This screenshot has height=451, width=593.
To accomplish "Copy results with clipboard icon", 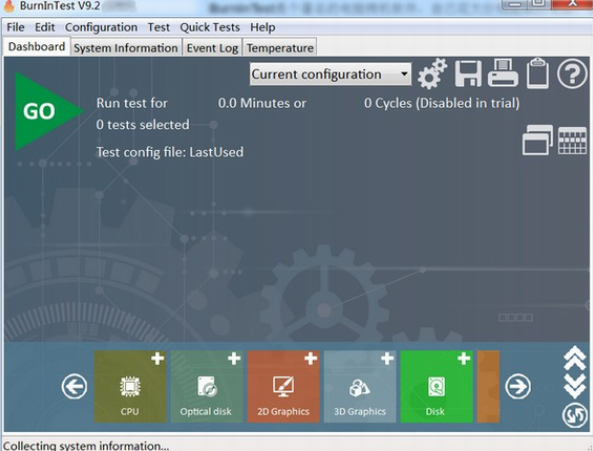I will tap(538, 73).
